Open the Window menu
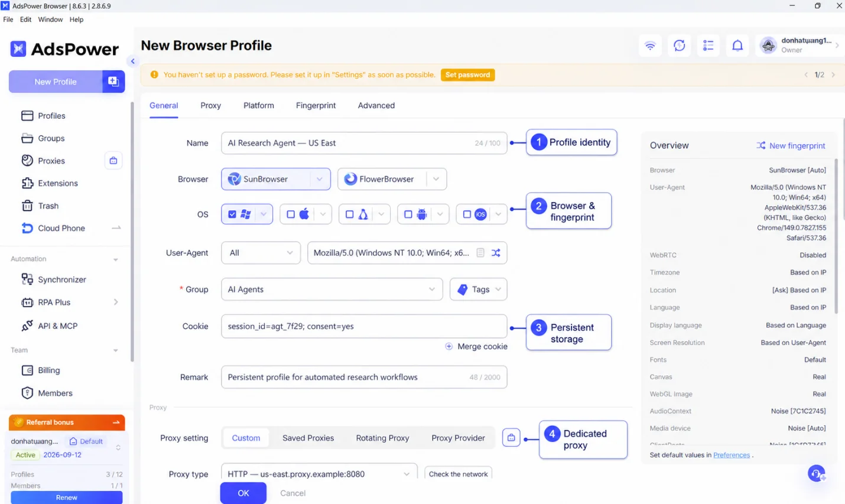Viewport: 845px width, 504px height. tap(50, 19)
